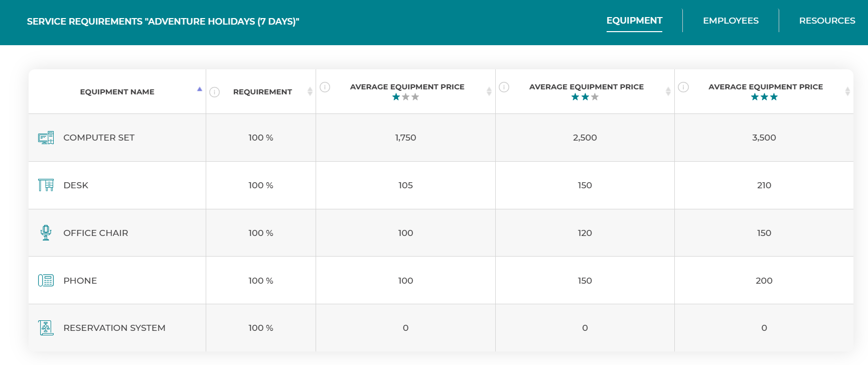Click the Reservation System row name
868x365 pixels.
pos(114,328)
